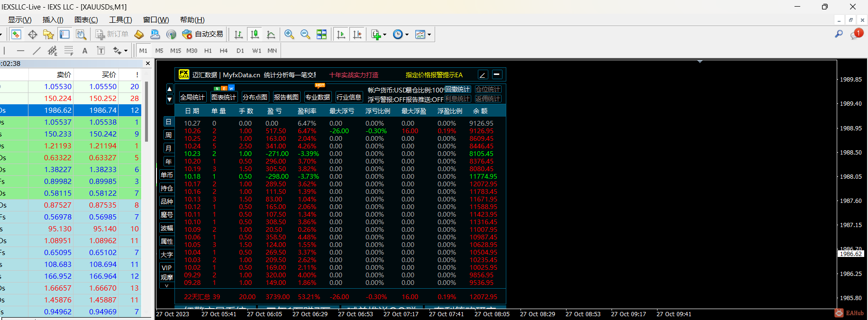Click the panel up arrow button
Viewport: 868px width, 320px height.
tap(170, 89)
